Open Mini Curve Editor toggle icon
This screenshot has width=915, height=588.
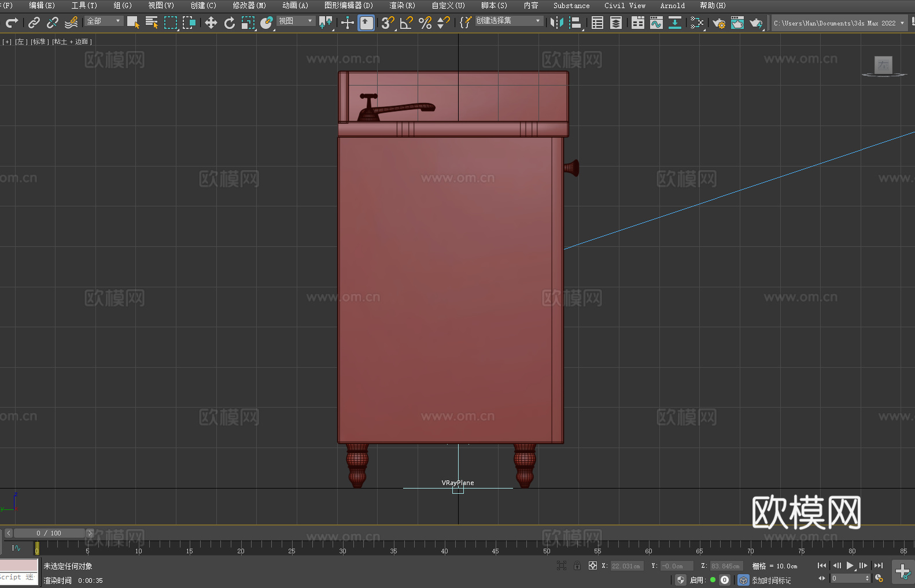[x=16, y=548]
